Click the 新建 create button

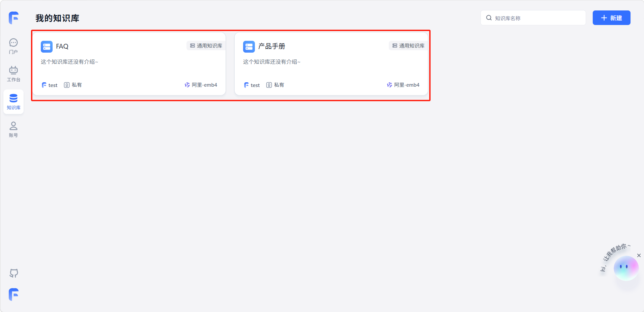(611, 18)
